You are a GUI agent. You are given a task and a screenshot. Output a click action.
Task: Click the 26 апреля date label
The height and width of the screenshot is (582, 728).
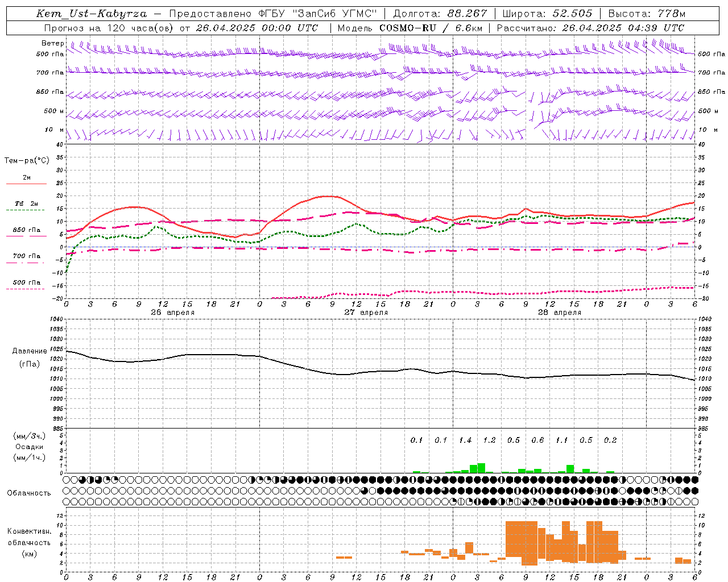tap(172, 313)
